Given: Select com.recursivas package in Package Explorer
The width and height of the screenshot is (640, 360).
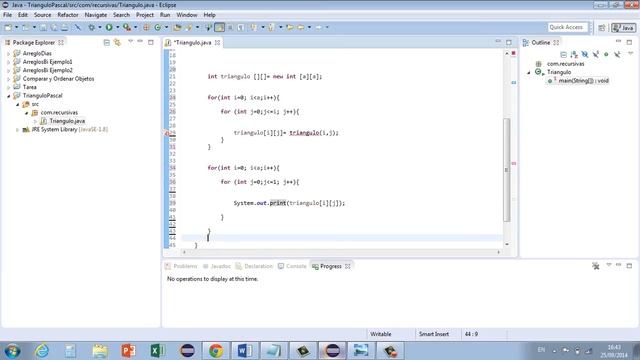Looking at the screenshot, I should (x=59, y=113).
